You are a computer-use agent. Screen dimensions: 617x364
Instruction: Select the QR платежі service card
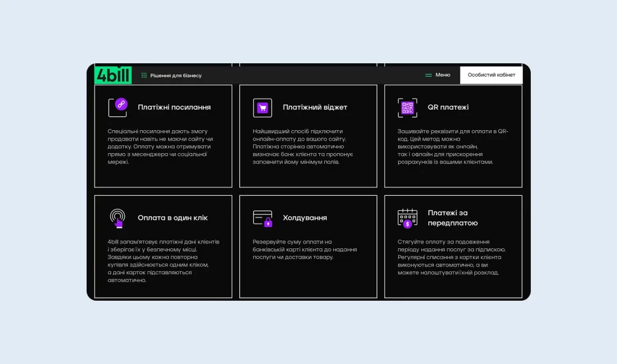453,136
